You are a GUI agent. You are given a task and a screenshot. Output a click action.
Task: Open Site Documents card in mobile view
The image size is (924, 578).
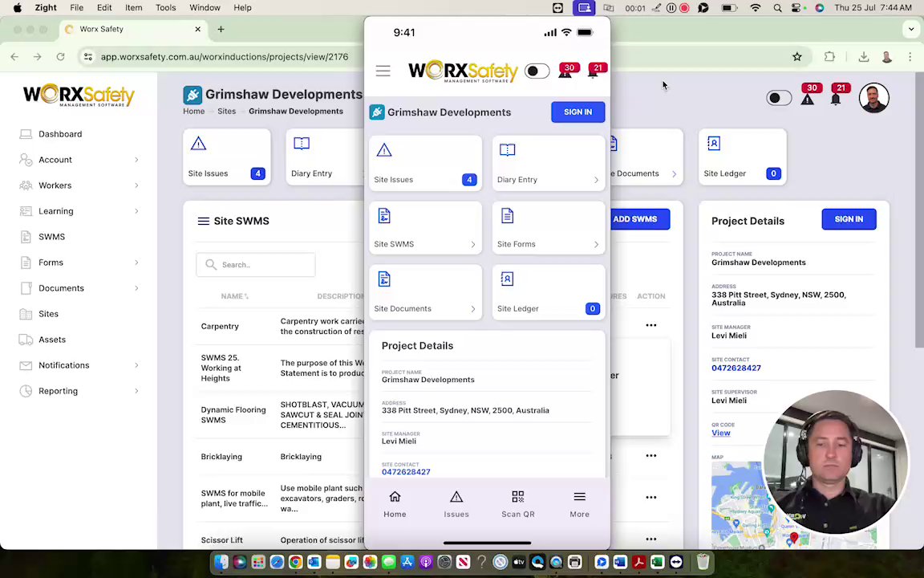(x=425, y=292)
